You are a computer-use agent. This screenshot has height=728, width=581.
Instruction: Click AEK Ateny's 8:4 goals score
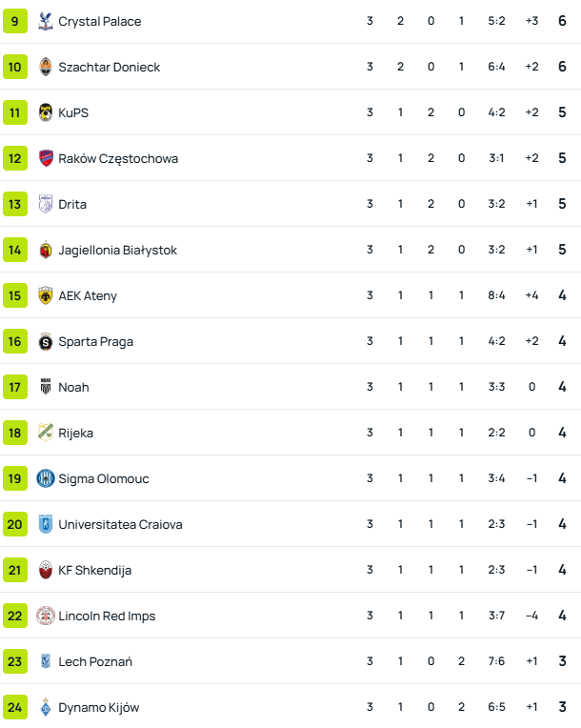click(x=496, y=295)
